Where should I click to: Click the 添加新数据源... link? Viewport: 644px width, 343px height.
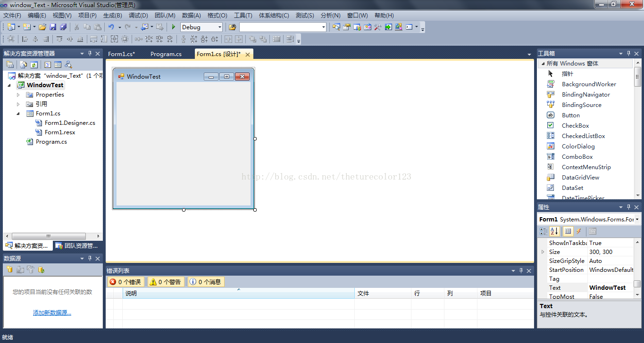coord(52,313)
